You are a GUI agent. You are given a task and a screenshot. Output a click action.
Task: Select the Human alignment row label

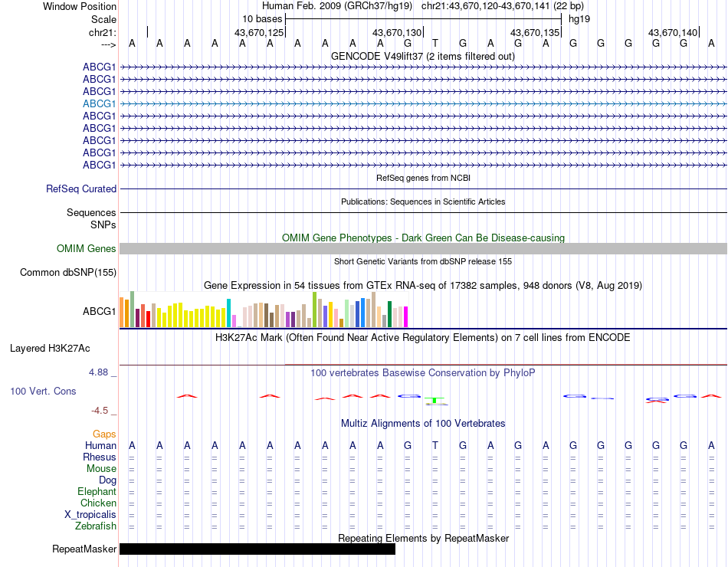click(100, 445)
